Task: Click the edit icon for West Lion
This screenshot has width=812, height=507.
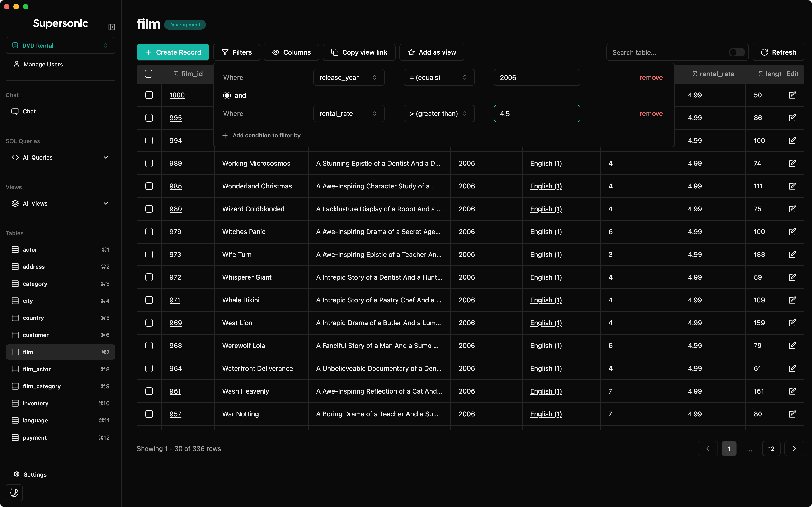Action: tap(792, 323)
